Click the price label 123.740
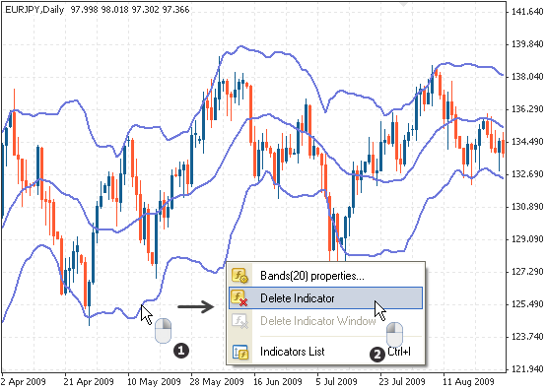 (526, 337)
